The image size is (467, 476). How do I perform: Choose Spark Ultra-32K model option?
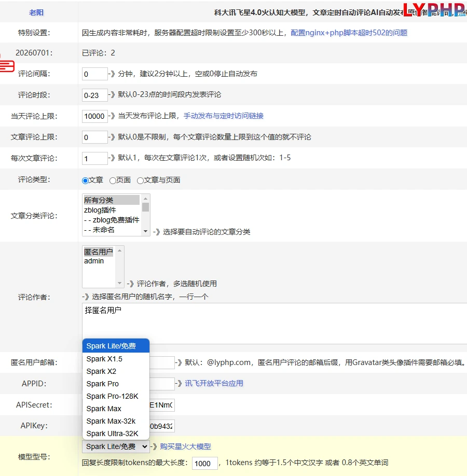click(116, 433)
